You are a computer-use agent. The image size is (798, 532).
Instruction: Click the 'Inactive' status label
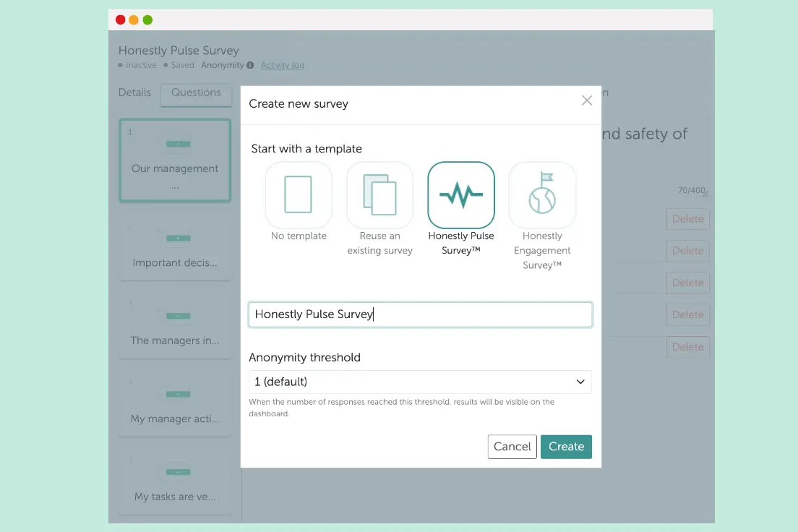click(141, 65)
